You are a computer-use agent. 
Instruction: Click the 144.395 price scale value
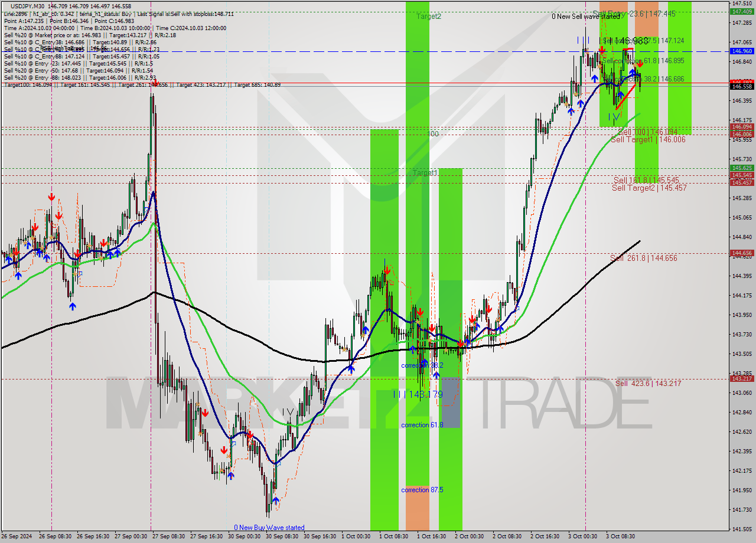point(742,276)
